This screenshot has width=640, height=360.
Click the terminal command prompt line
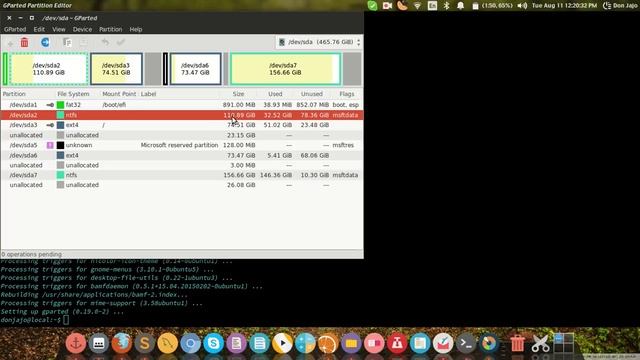[x=35, y=320]
